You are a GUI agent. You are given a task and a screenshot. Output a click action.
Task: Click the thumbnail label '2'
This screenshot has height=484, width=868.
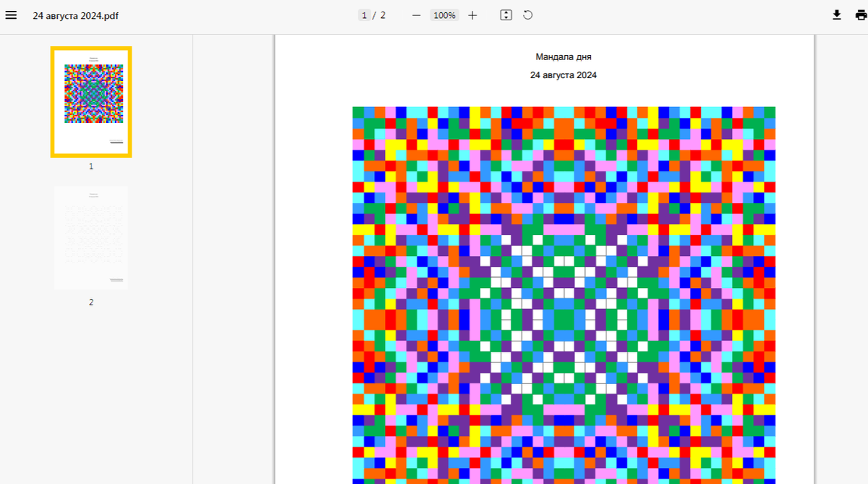[91, 302]
